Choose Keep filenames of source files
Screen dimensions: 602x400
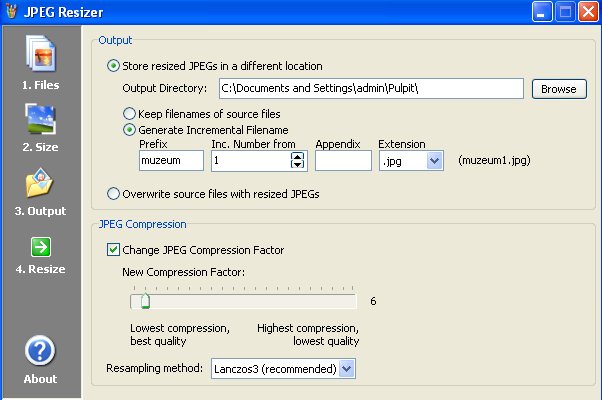point(129,114)
